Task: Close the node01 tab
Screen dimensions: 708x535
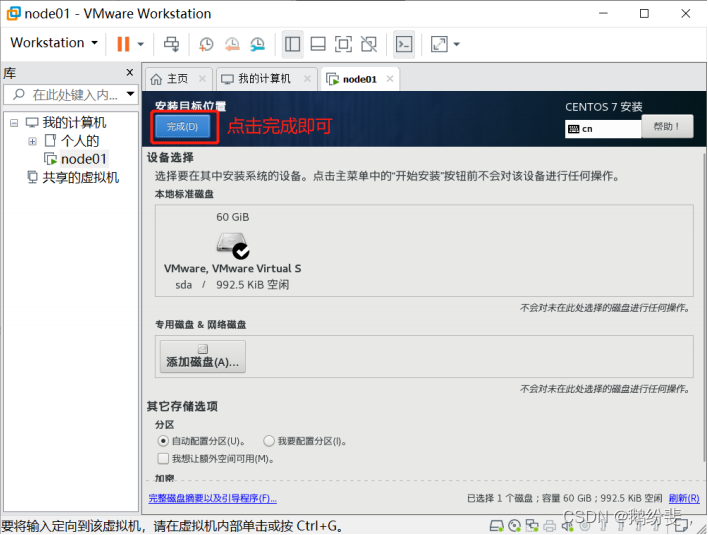Action: (390, 79)
